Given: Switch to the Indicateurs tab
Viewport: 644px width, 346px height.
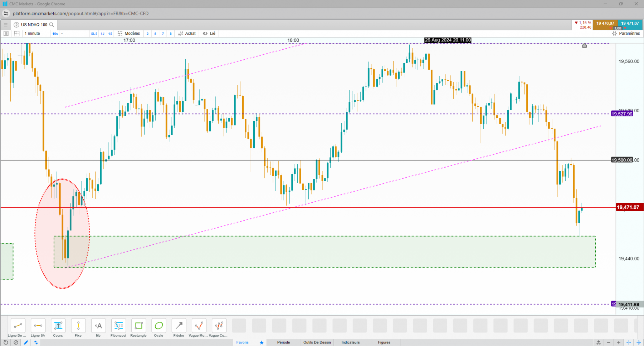Looking at the screenshot, I should coord(351,342).
